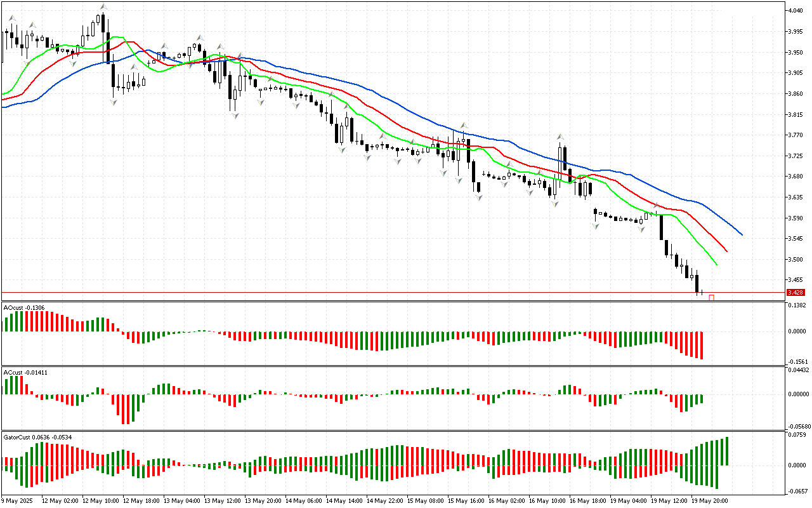Screen dimensions: 812x508
Task: Click the -0.05680 value on ACcust scale
Action: click(x=797, y=426)
